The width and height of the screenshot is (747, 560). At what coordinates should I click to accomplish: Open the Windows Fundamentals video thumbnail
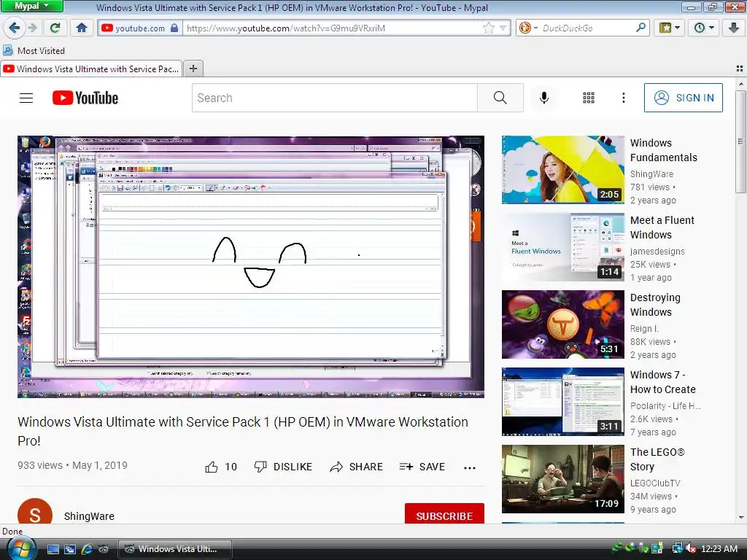(562, 169)
